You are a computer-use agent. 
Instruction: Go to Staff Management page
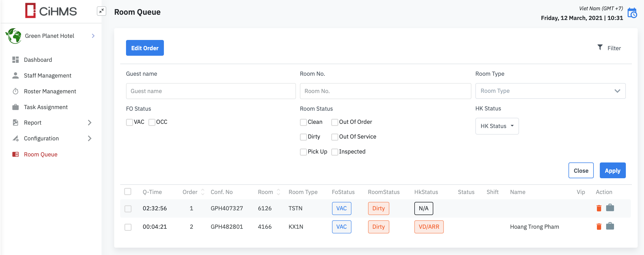coord(47,75)
